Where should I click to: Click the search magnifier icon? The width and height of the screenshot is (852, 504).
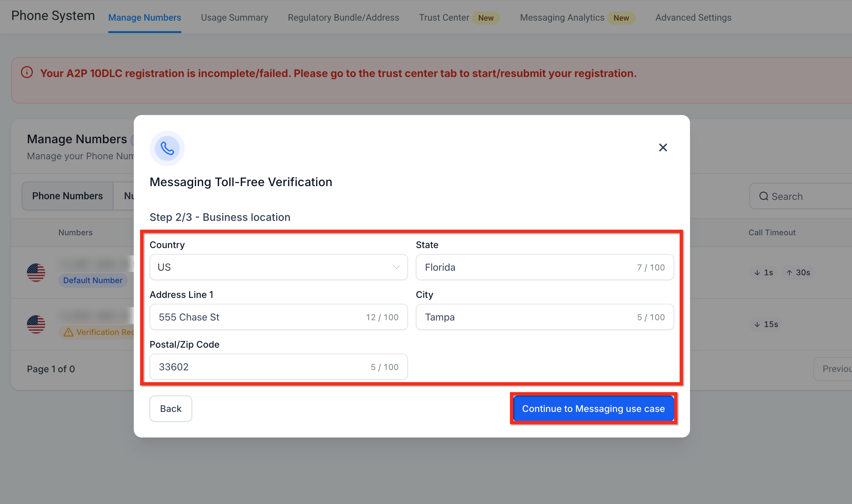764,196
